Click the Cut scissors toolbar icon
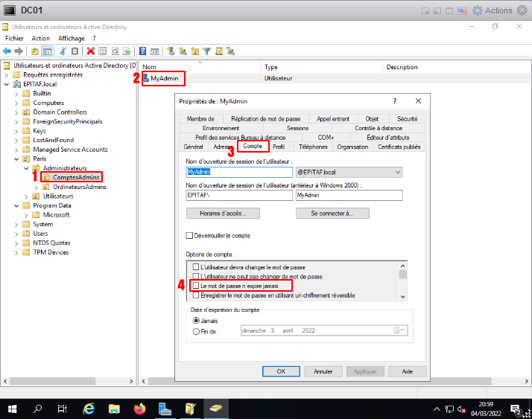This screenshot has height=419, width=532. 63,51
